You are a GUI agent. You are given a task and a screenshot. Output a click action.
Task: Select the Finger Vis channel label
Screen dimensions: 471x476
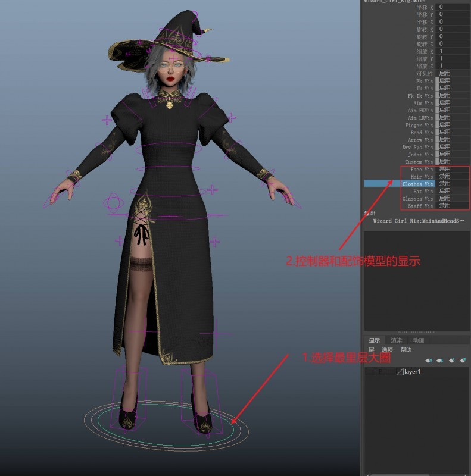[419, 125]
